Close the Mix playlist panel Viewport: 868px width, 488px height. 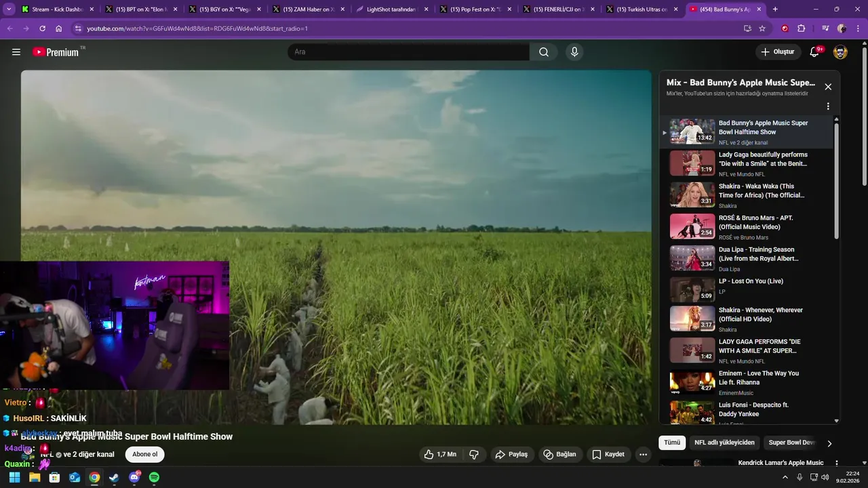(x=828, y=87)
